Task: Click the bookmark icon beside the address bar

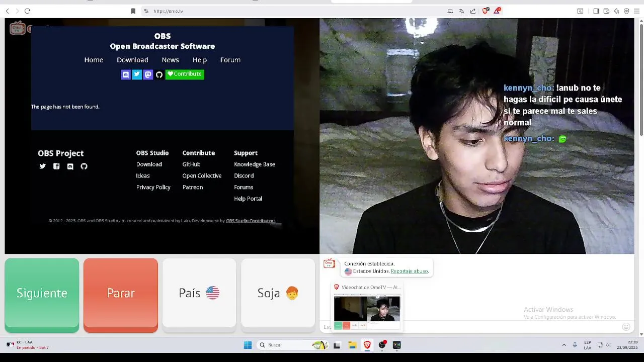Action: (x=133, y=11)
